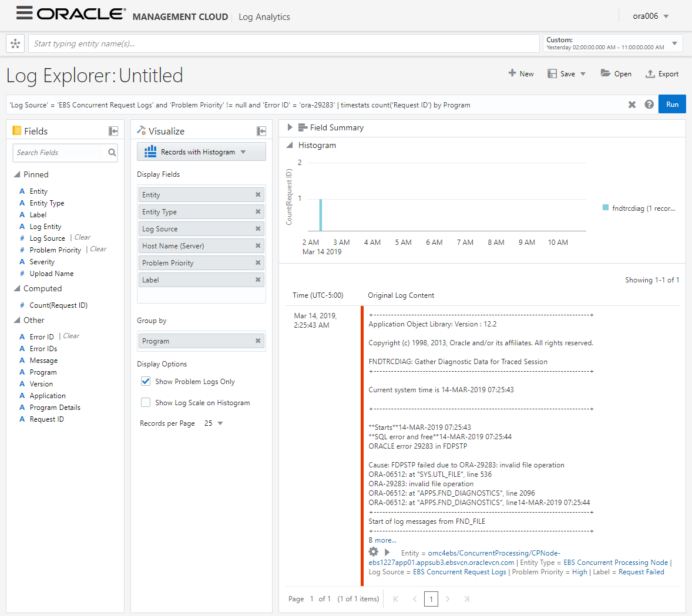The height and width of the screenshot is (616, 692).
Task: Collapse the Histogram section
Action: click(x=290, y=145)
